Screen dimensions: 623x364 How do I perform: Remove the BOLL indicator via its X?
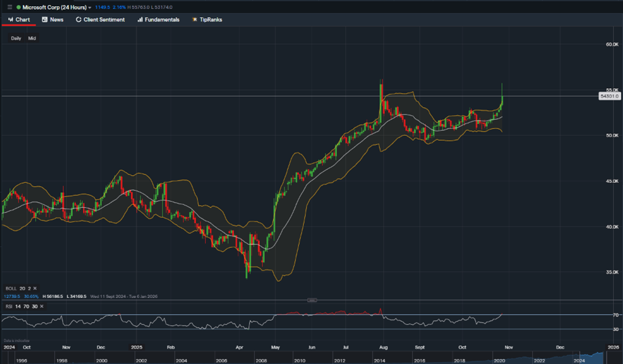pyautogui.click(x=36, y=288)
